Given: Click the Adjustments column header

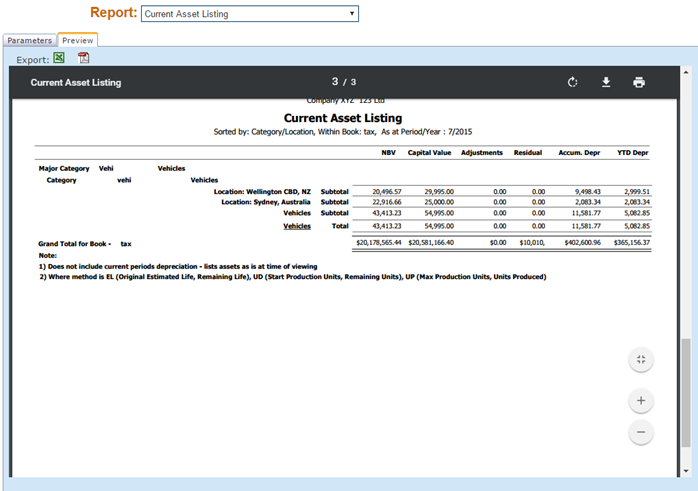Looking at the screenshot, I should click(x=482, y=153).
